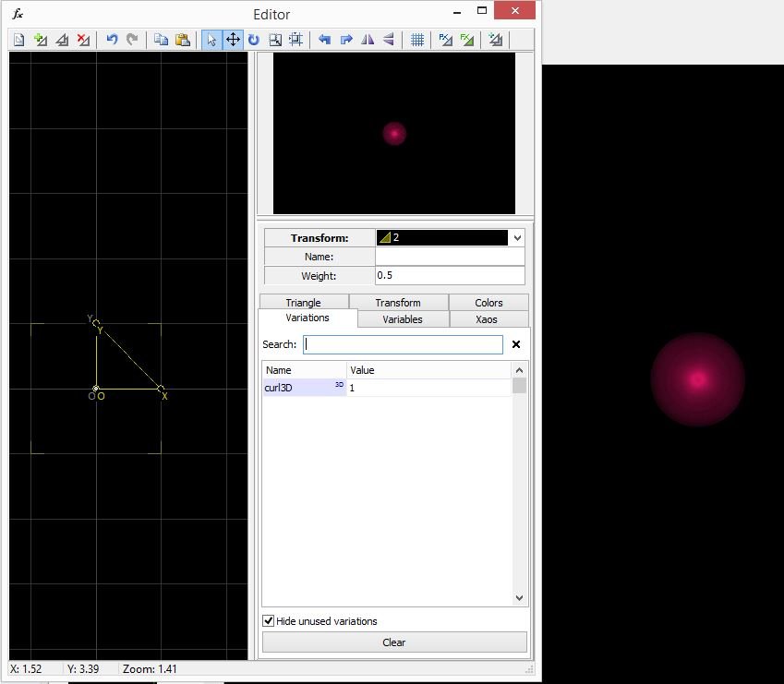Click the flame preview thumbnail in the Editor
The height and width of the screenshot is (684, 784).
[394, 134]
